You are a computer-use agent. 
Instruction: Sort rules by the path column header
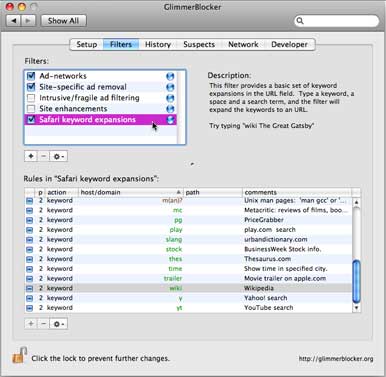(x=213, y=192)
